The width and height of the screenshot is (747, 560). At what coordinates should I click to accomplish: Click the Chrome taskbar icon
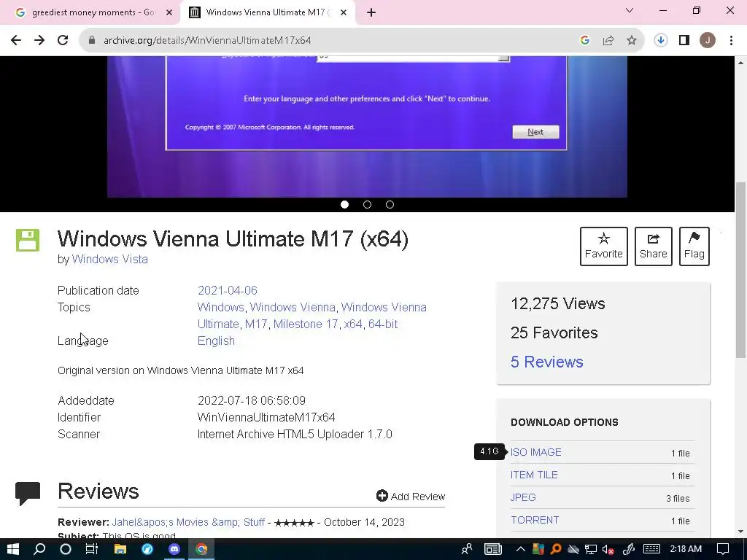point(201,549)
